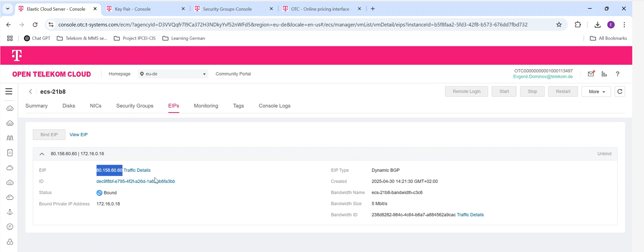Viewport: 644px width, 252px height.
Task: Switch to the Summary tab
Action: pos(37,106)
